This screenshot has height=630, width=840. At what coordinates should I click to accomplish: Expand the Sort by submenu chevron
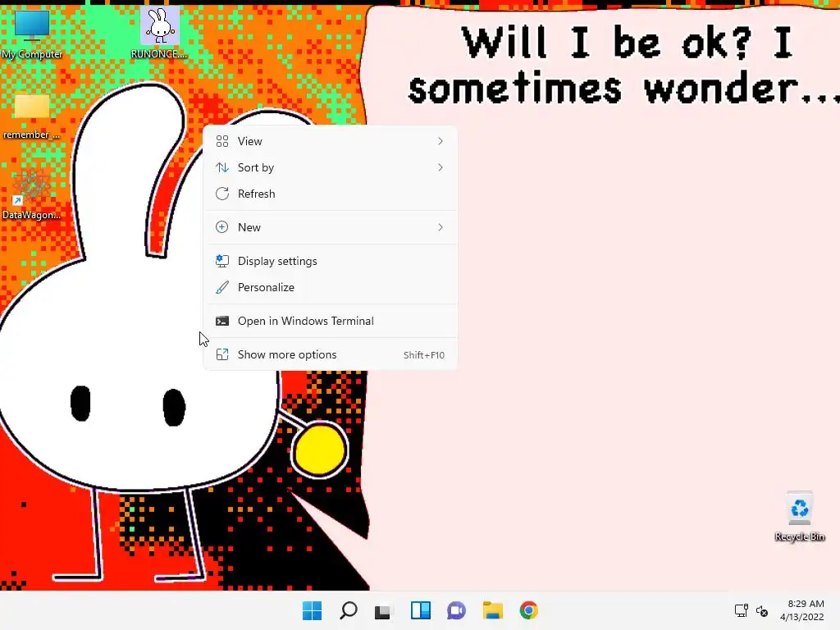click(441, 167)
